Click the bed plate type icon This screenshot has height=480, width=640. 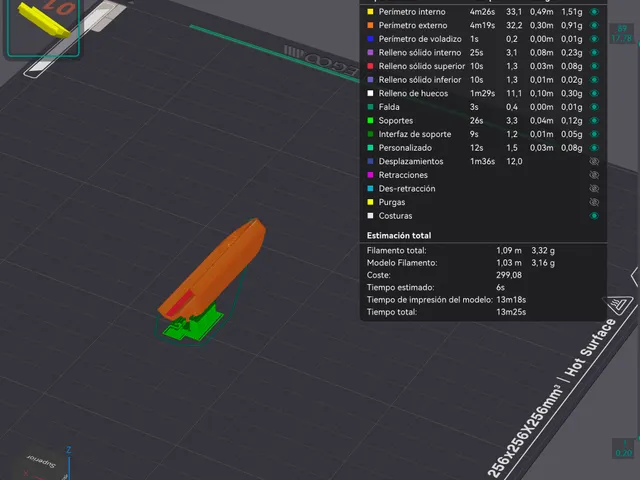(x=618, y=305)
